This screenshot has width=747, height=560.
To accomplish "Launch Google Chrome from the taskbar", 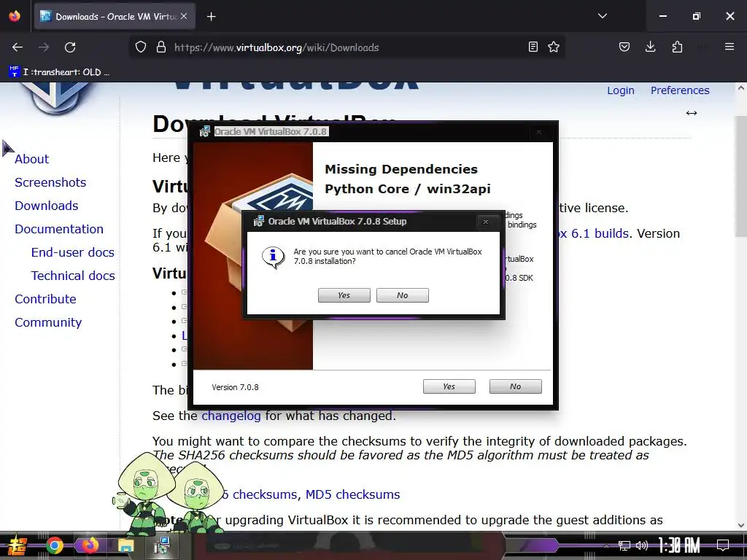I will pos(54,545).
